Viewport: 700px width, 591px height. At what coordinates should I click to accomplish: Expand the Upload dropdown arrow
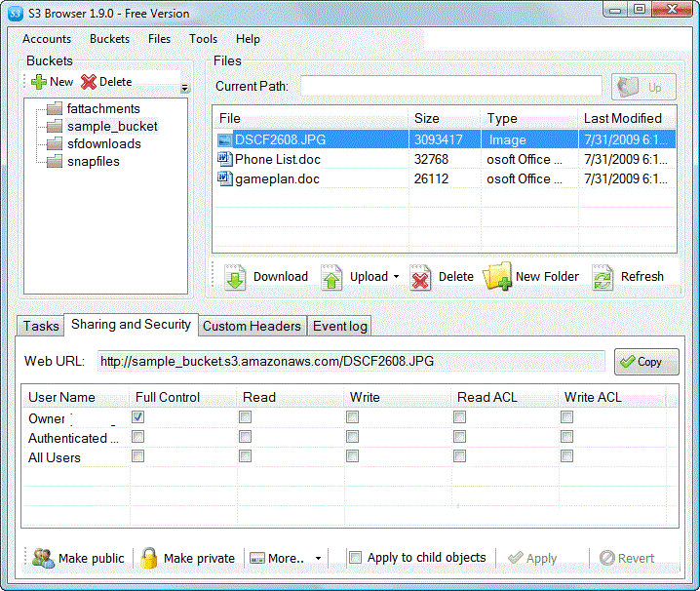397,277
